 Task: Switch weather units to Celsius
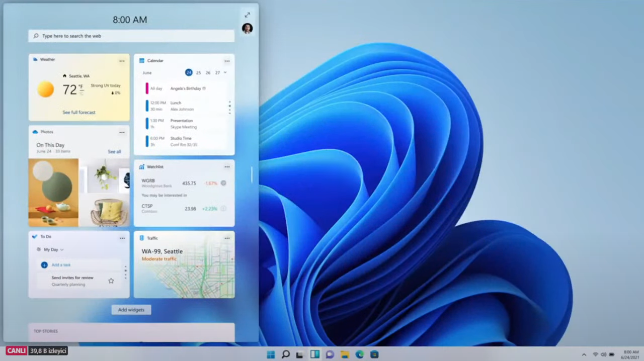80,93
